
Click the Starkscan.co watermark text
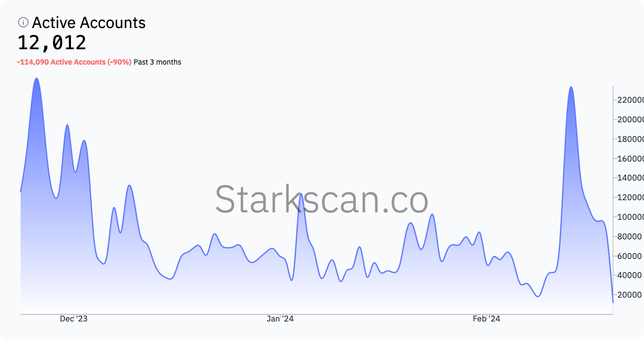pos(321,200)
